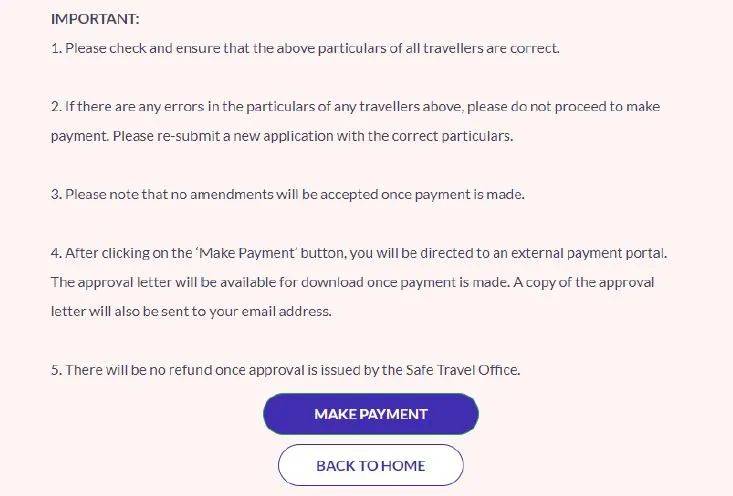Click the words 'Safe Travel Office'
733x496 pixels.
[x=462, y=370]
